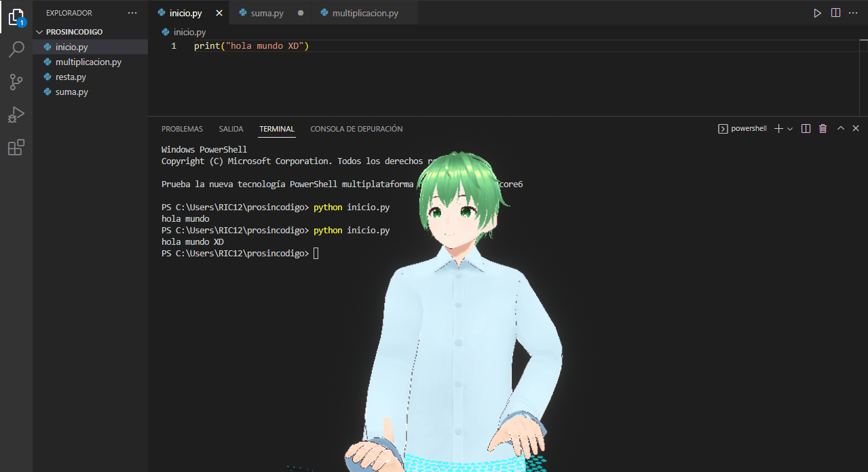The width and height of the screenshot is (868, 472).
Task: Open the Source Control view icon
Action: tap(16, 82)
